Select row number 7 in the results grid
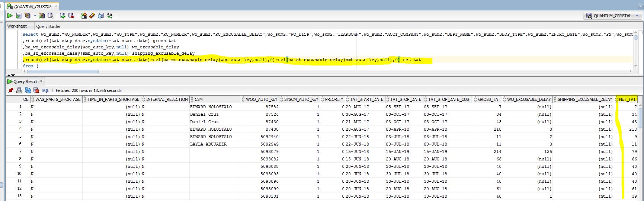The width and height of the screenshot is (644, 201). click(x=15, y=151)
